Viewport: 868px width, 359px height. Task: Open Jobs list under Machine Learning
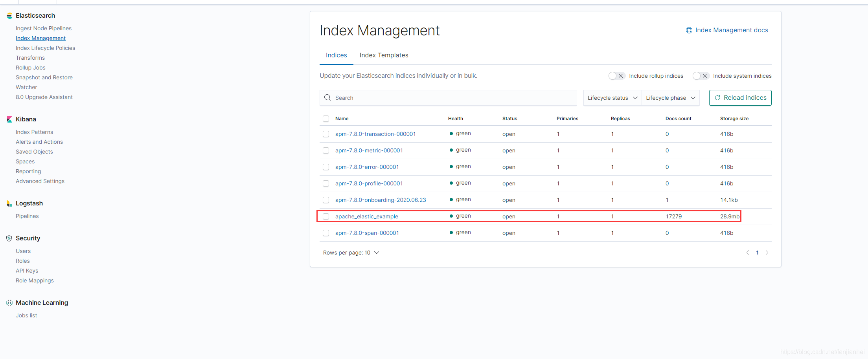[x=26, y=315]
